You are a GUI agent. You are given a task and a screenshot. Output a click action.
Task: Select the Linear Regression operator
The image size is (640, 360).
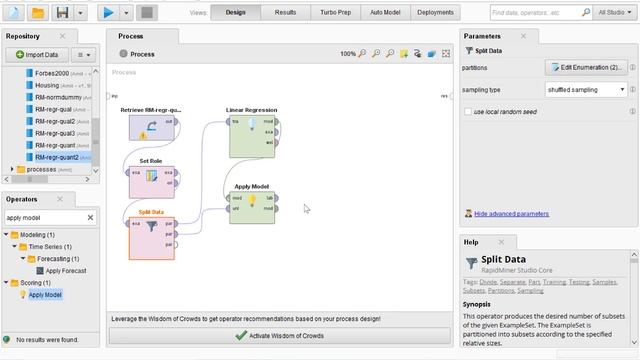252,137
